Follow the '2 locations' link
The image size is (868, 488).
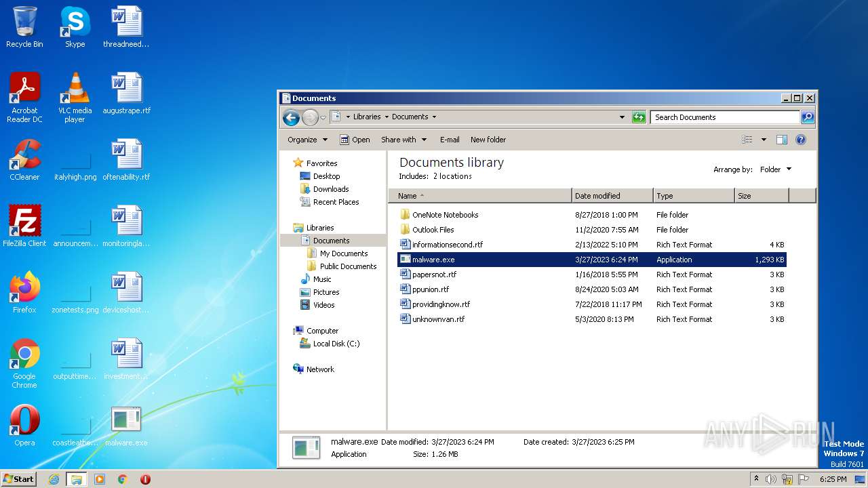click(x=452, y=176)
